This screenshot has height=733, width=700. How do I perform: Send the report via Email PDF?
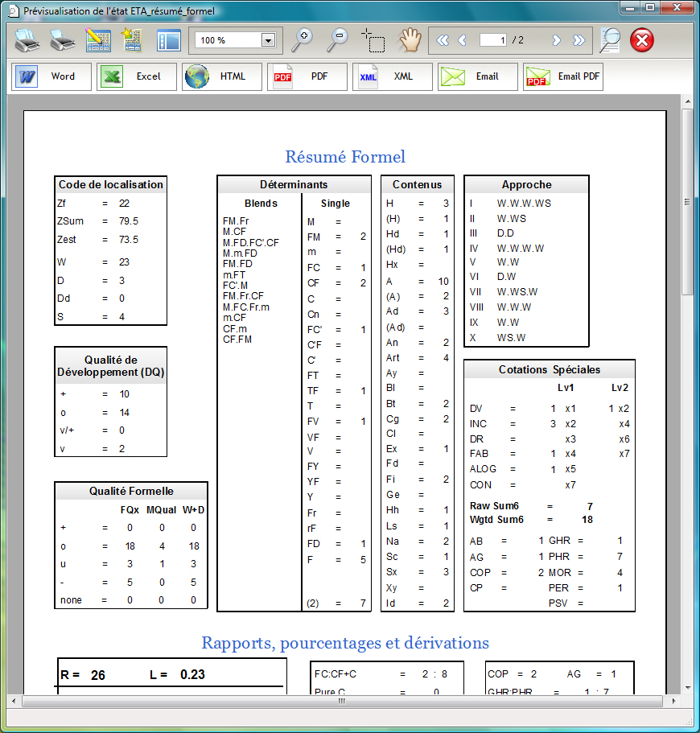click(562, 76)
